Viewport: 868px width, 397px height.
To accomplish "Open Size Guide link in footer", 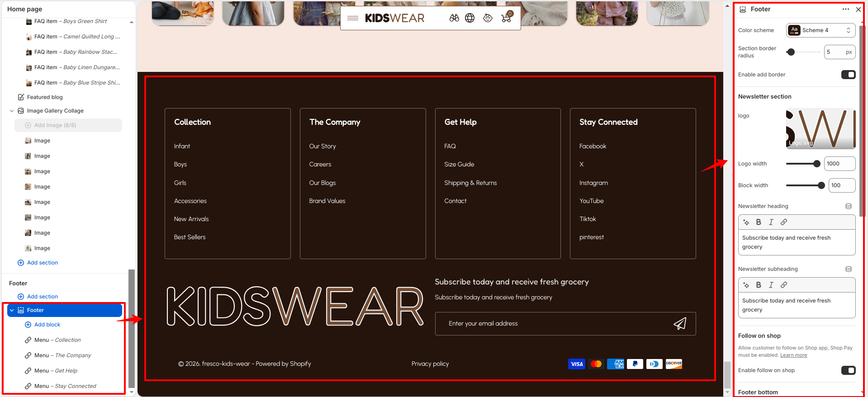I will point(459,164).
